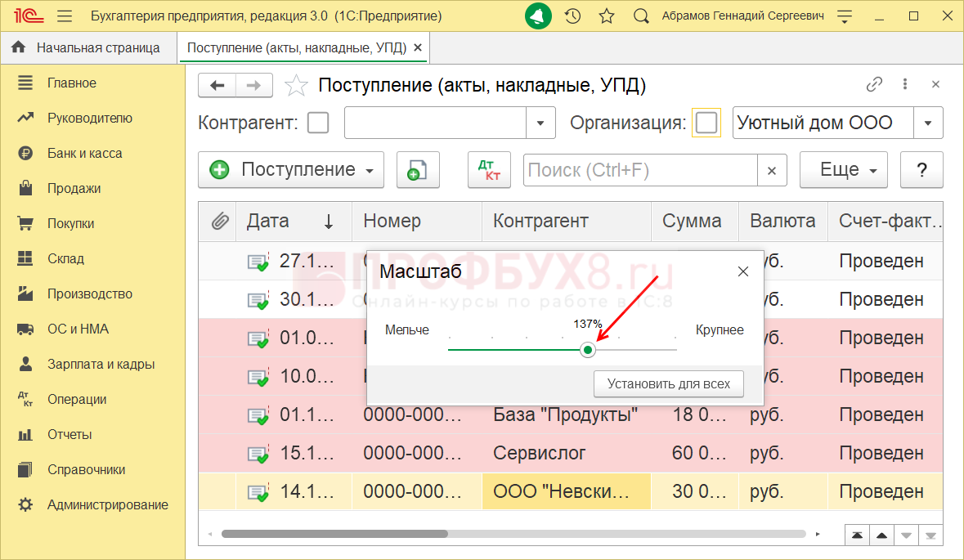
Task: Open the Поступление create button dropdown
Action: [x=291, y=170]
